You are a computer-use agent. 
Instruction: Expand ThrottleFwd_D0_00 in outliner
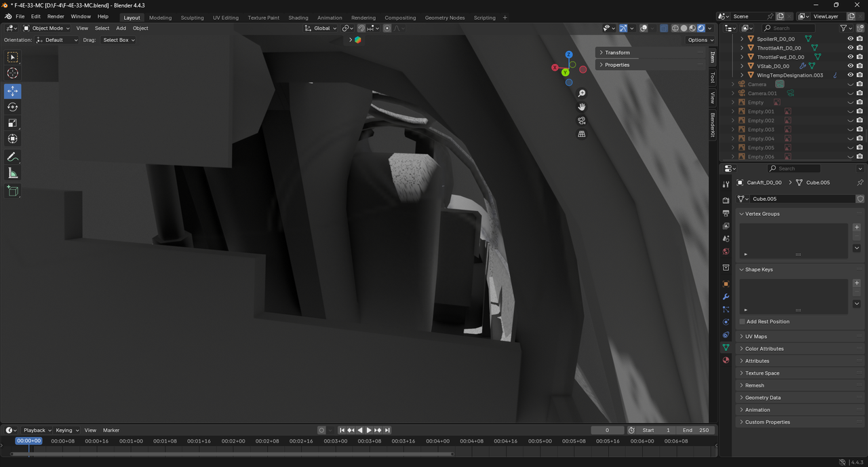(742, 57)
